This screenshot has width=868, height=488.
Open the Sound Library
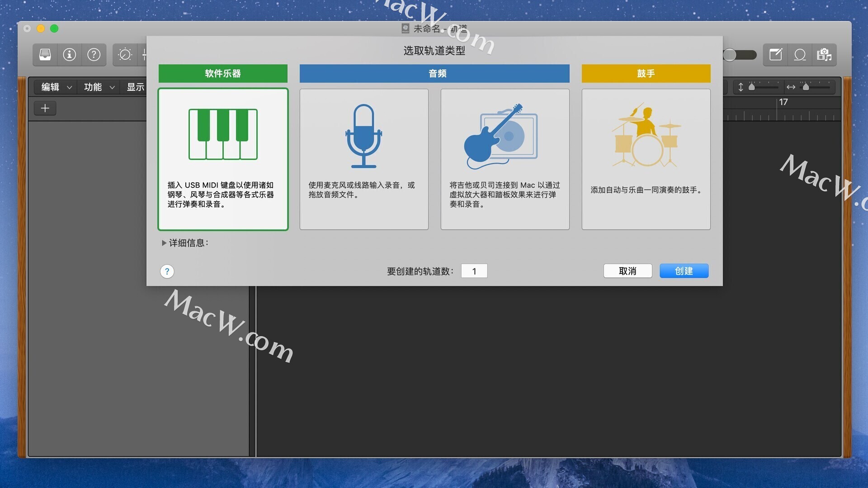[45, 55]
